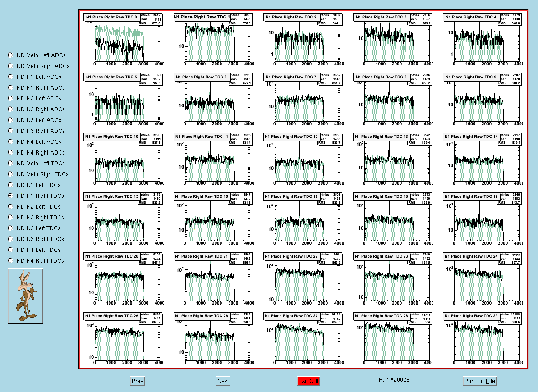Click the statistics box of Raw TDC 29

pyautogui.click(x=510, y=318)
